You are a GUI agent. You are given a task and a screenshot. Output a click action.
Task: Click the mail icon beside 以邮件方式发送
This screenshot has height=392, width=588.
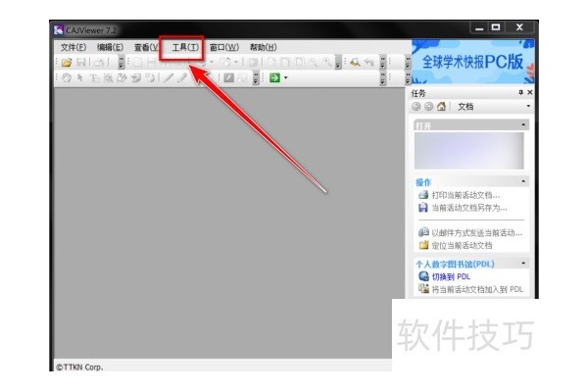tap(423, 232)
